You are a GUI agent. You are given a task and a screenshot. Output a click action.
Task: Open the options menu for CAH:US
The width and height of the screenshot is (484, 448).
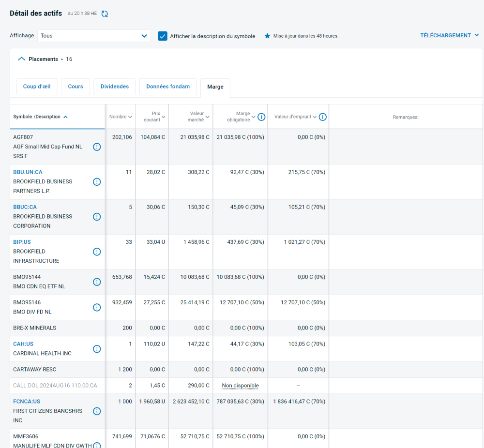click(x=97, y=349)
